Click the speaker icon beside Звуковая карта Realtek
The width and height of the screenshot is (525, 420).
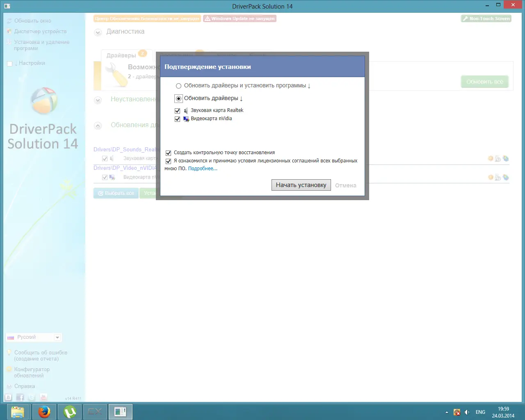click(x=186, y=111)
